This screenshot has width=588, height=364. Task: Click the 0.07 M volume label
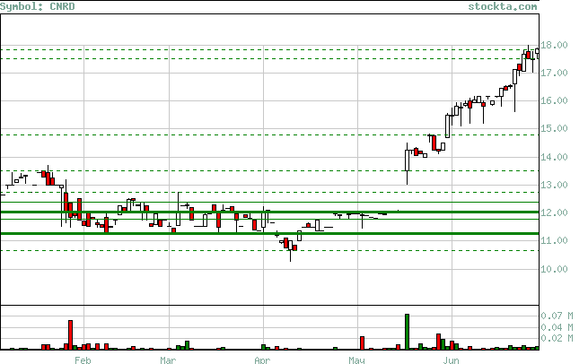pos(557,316)
